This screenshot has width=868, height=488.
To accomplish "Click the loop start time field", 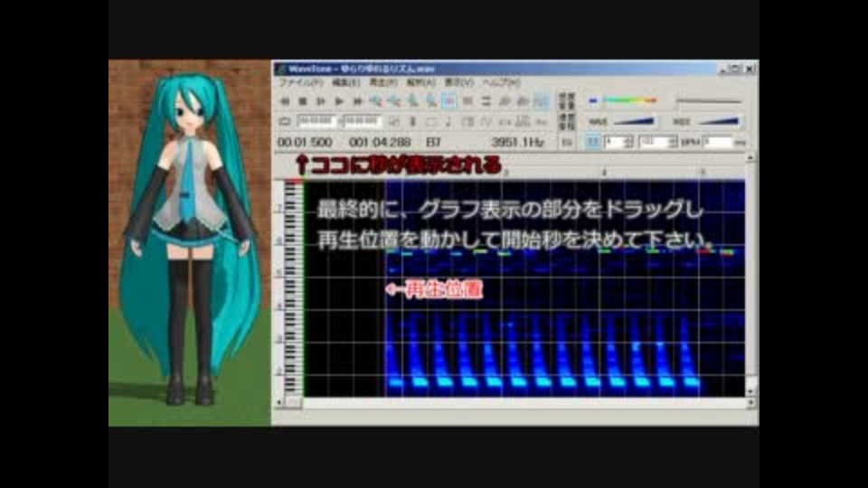I will 316,121.
